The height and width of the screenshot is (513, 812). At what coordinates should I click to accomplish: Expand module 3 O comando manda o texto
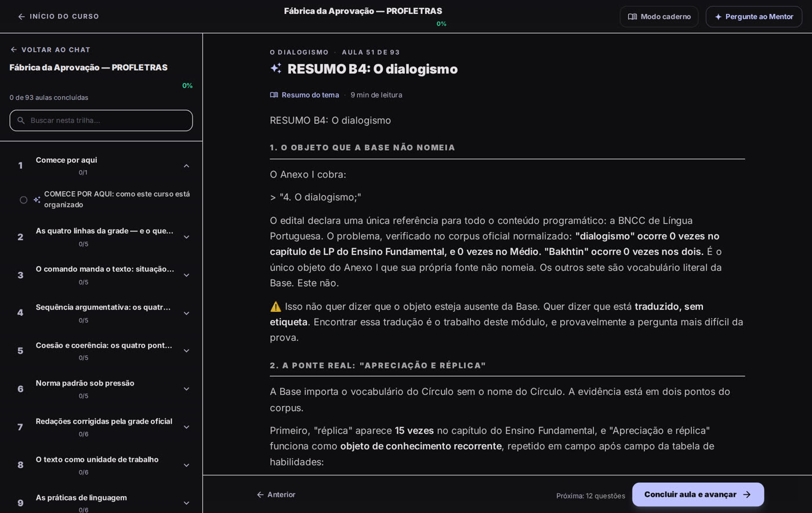pos(187,275)
